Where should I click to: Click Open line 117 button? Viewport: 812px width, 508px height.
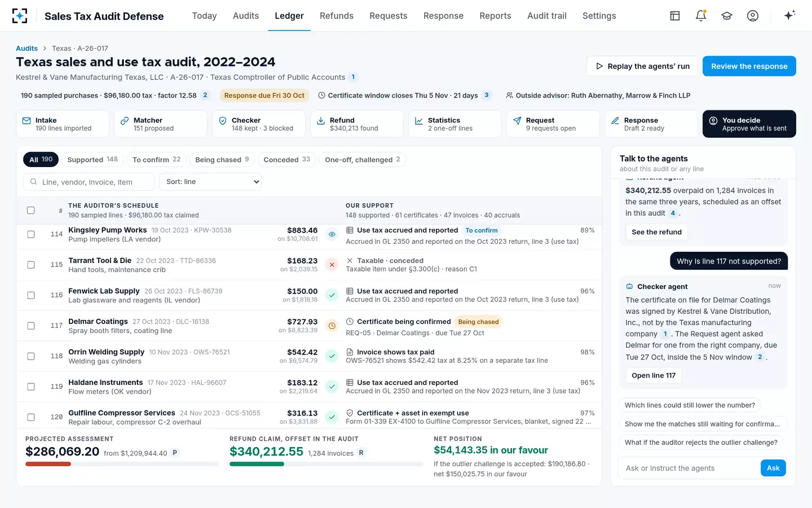654,375
